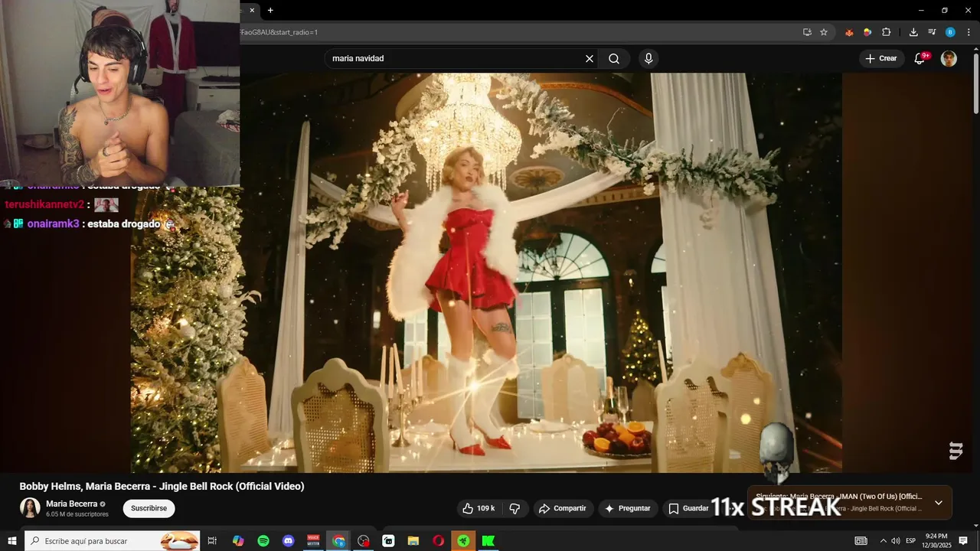980x551 pixels.
Task: Show Chrome downloads
Action: [913, 32]
